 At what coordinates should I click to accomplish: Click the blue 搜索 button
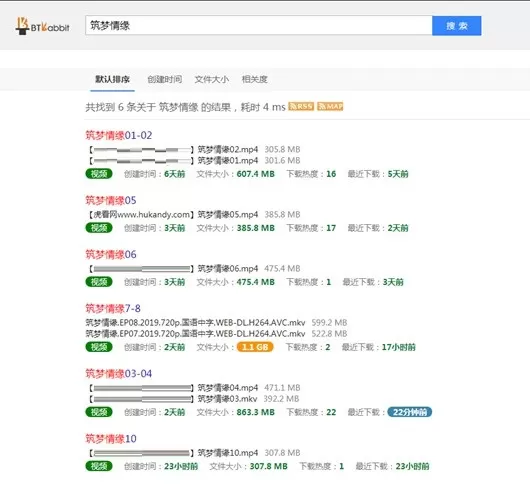(x=457, y=25)
